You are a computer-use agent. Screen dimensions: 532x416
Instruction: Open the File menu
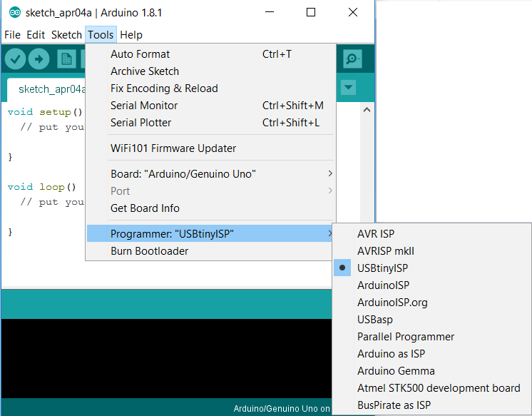[x=12, y=35]
